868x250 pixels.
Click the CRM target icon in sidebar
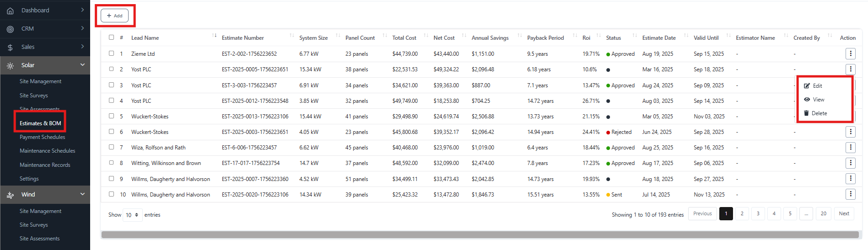point(10,29)
